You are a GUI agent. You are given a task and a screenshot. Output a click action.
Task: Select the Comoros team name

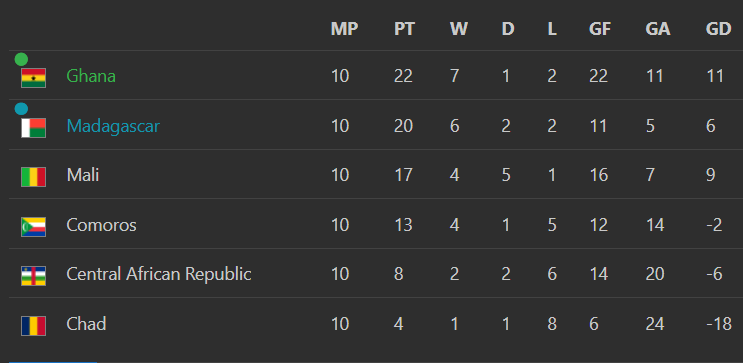pyautogui.click(x=101, y=225)
